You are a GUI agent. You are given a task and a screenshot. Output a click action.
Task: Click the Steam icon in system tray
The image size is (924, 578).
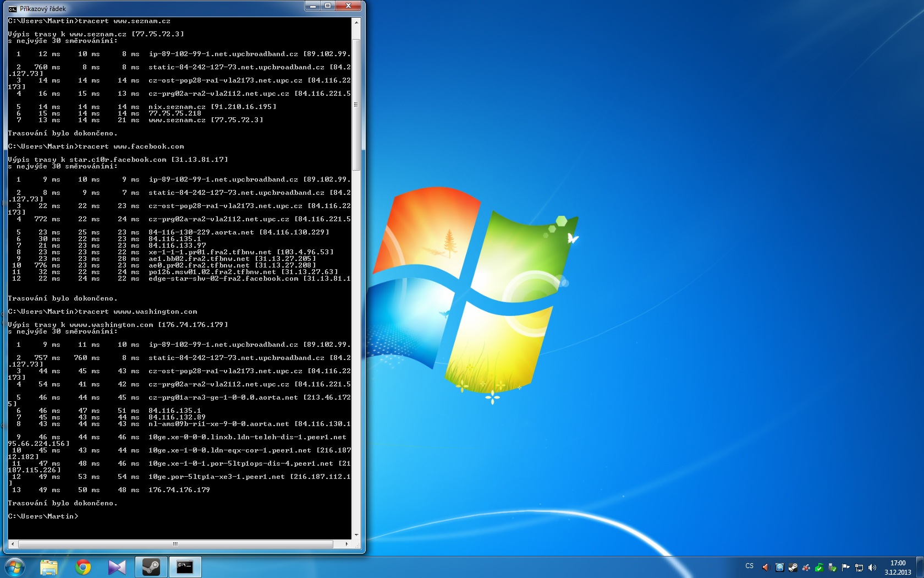[x=793, y=568]
